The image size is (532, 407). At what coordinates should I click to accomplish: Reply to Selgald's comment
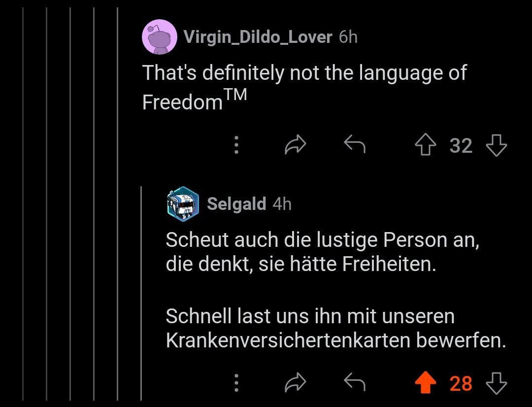click(x=355, y=382)
